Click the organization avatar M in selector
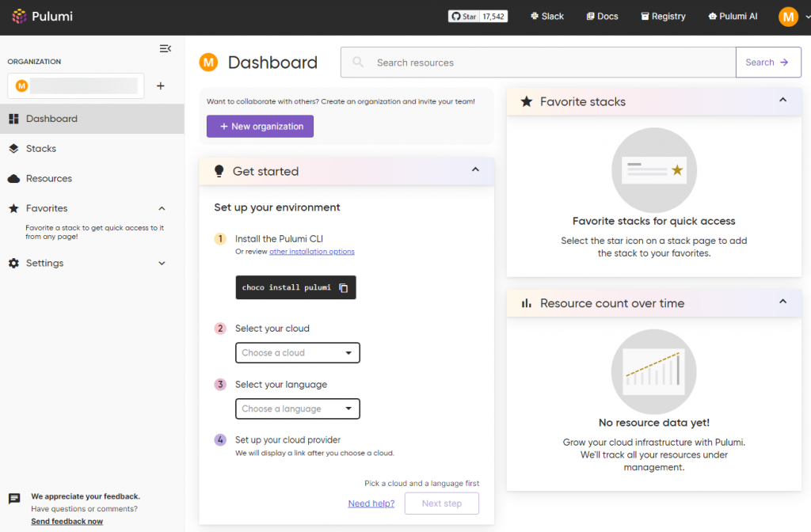This screenshot has width=811, height=532. click(21, 85)
